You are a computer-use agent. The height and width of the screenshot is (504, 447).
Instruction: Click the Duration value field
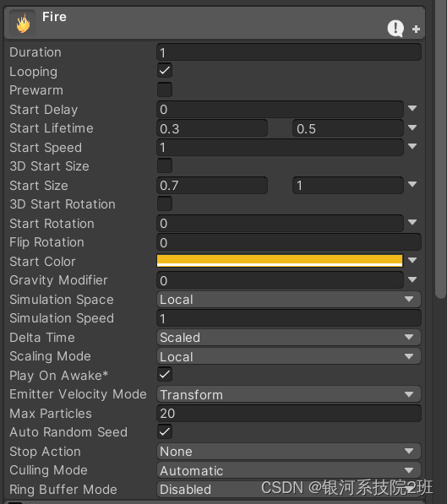[289, 52]
